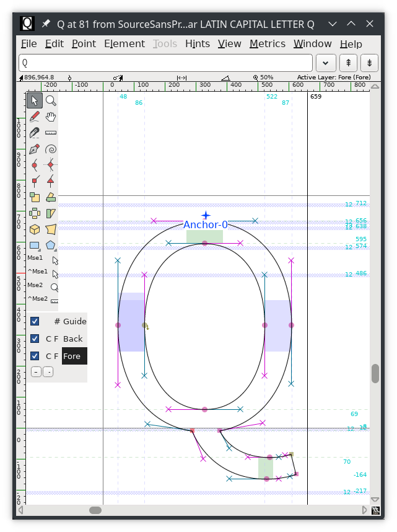Screen dimensions: 397x532
Task: Open the Point menu
Action: (84, 44)
